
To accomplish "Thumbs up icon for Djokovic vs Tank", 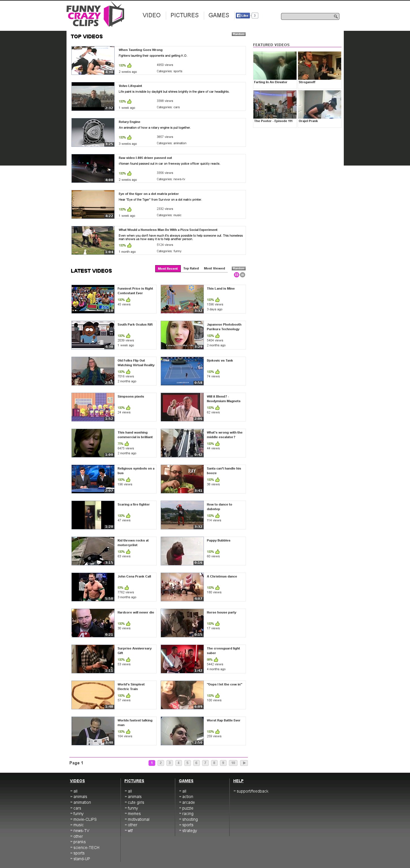I will (x=218, y=372).
